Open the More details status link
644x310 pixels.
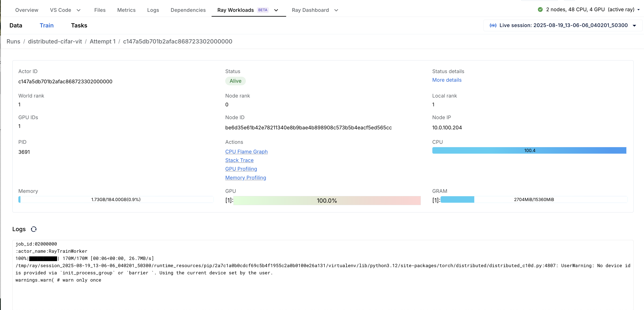[x=447, y=80]
